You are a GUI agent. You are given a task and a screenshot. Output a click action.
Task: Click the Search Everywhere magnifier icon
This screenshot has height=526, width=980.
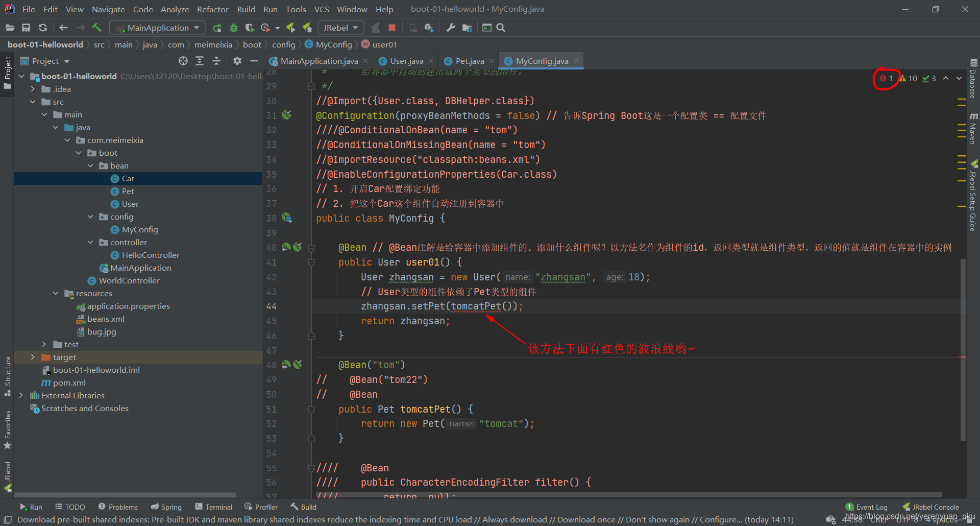pos(501,28)
